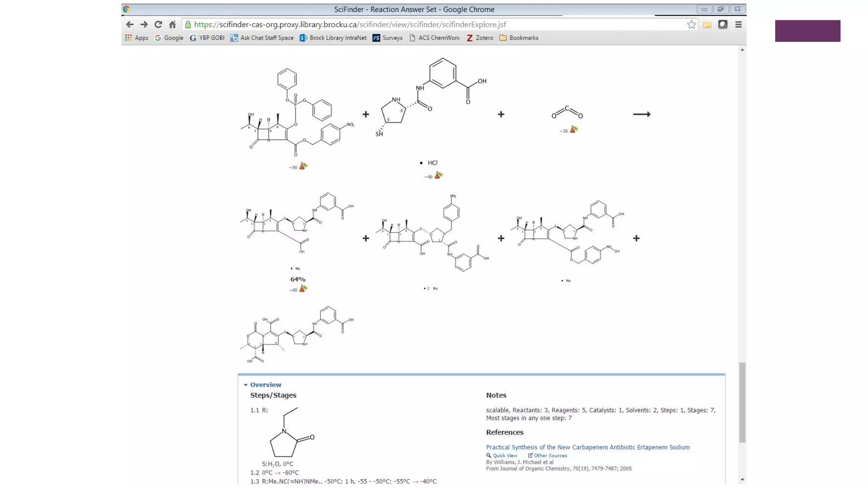Click the browser forward arrow
The height and width of the screenshot is (488, 868).
(144, 25)
